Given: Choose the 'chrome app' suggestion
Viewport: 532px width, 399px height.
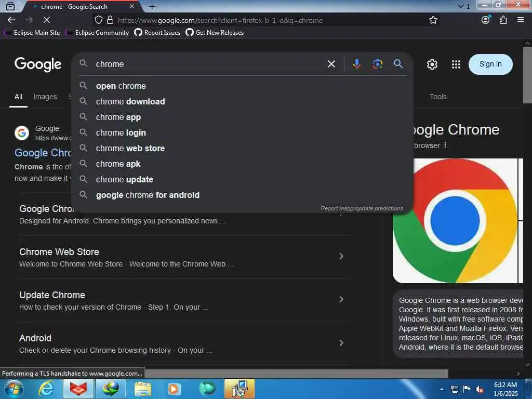Looking at the screenshot, I should [x=242, y=117].
